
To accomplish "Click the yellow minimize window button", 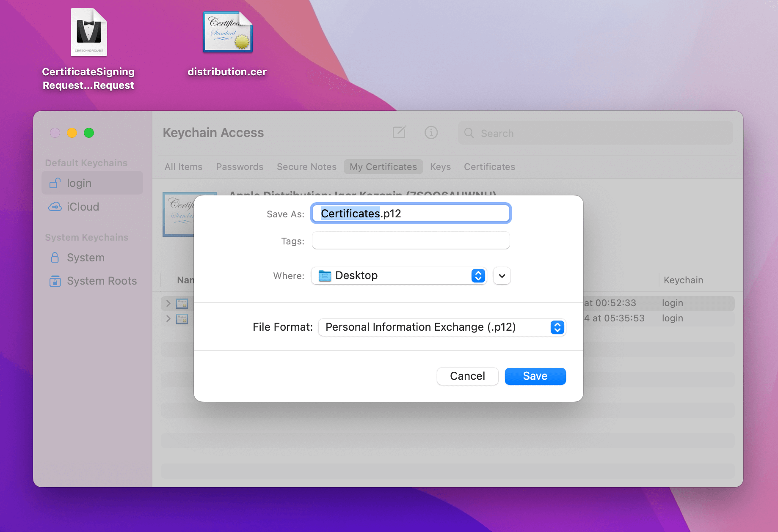I will click(x=72, y=133).
